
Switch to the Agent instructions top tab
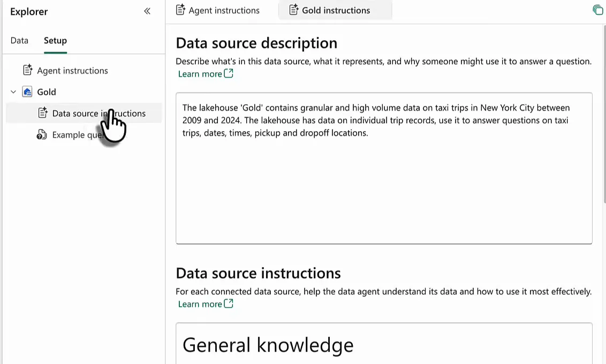(x=218, y=10)
